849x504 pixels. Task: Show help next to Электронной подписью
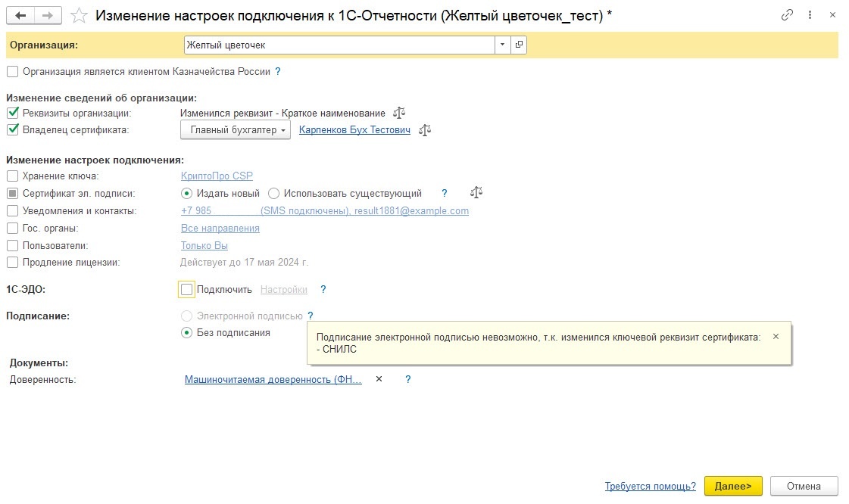click(x=311, y=316)
